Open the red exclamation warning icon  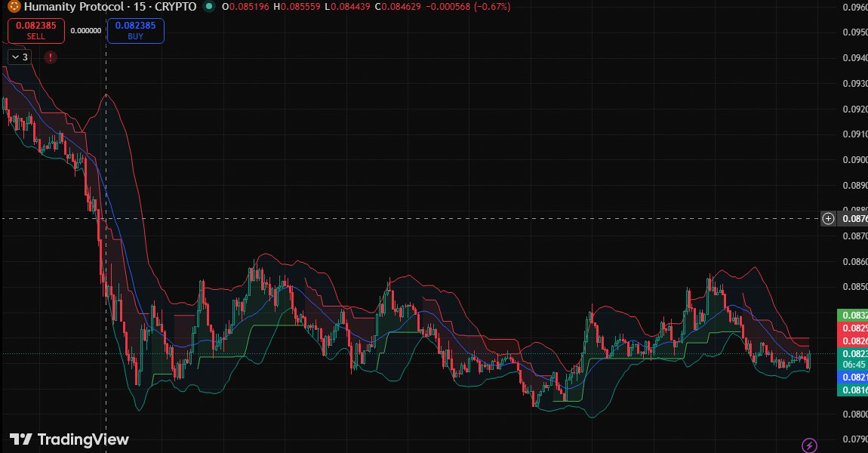pyautogui.click(x=51, y=57)
